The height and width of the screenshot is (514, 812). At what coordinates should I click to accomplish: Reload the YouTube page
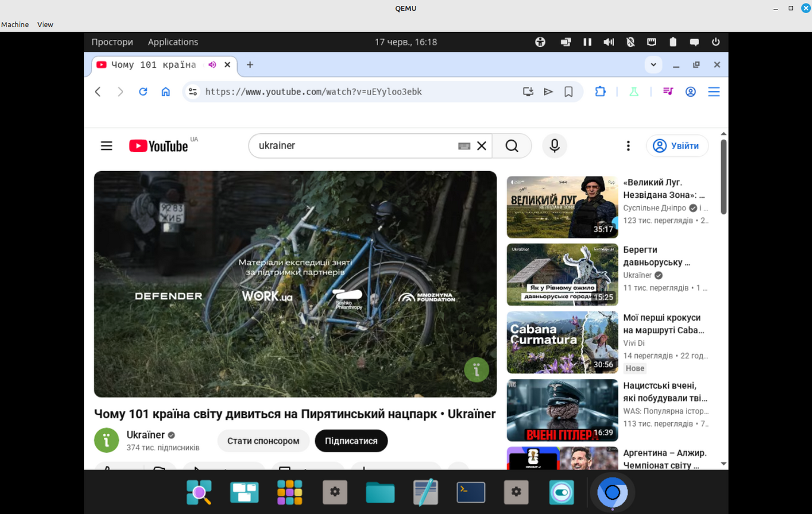[x=143, y=92]
